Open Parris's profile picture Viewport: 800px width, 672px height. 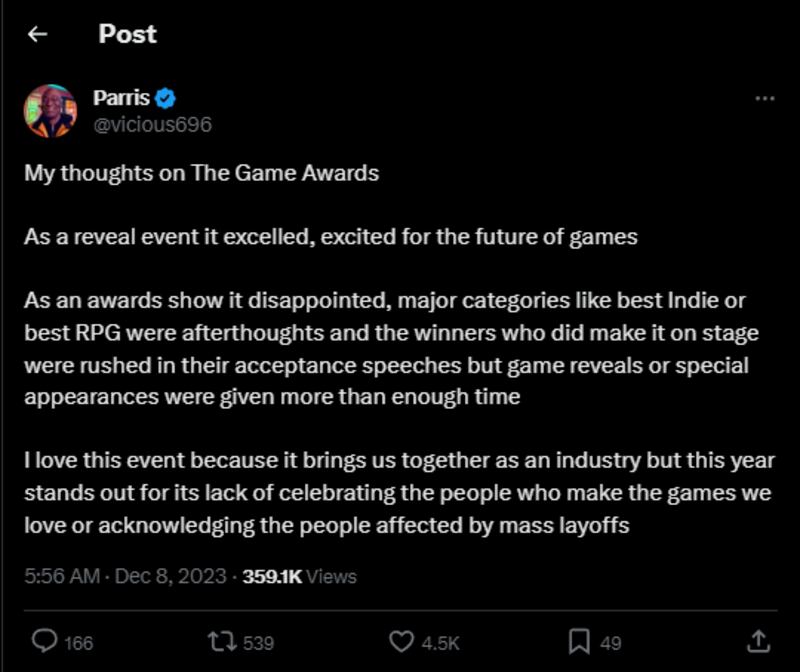[50, 111]
